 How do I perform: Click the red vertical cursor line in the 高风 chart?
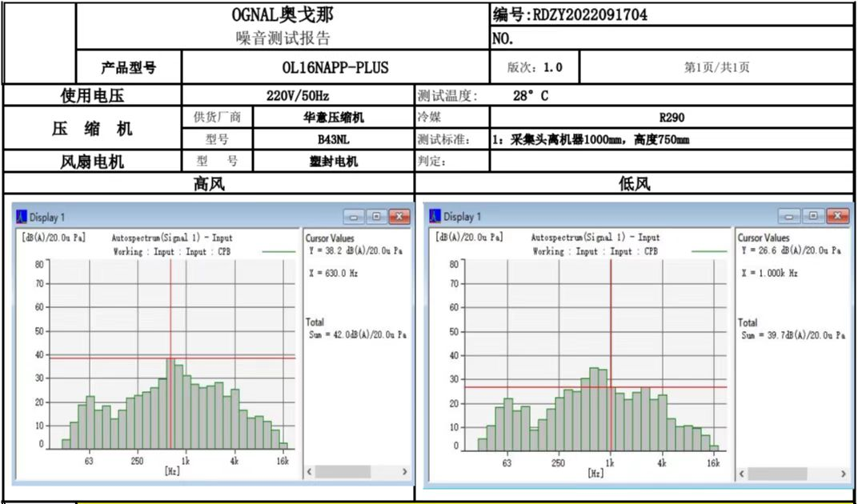[x=170, y=354]
